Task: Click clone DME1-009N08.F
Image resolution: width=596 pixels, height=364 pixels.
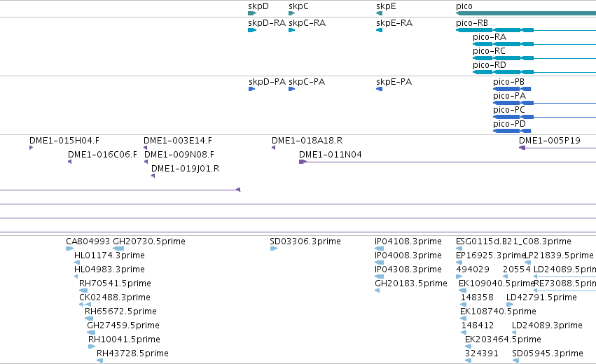Action: pyautogui.click(x=179, y=155)
